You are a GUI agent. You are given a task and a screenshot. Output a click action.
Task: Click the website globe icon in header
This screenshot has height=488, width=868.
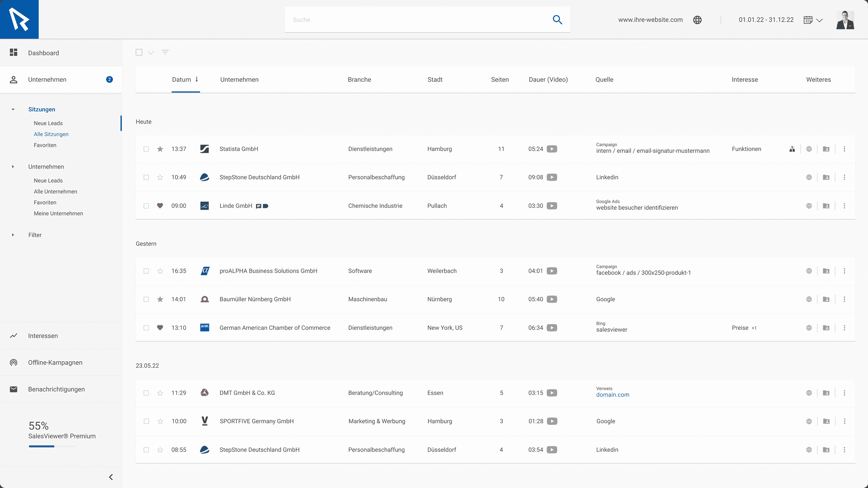(x=697, y=20)
